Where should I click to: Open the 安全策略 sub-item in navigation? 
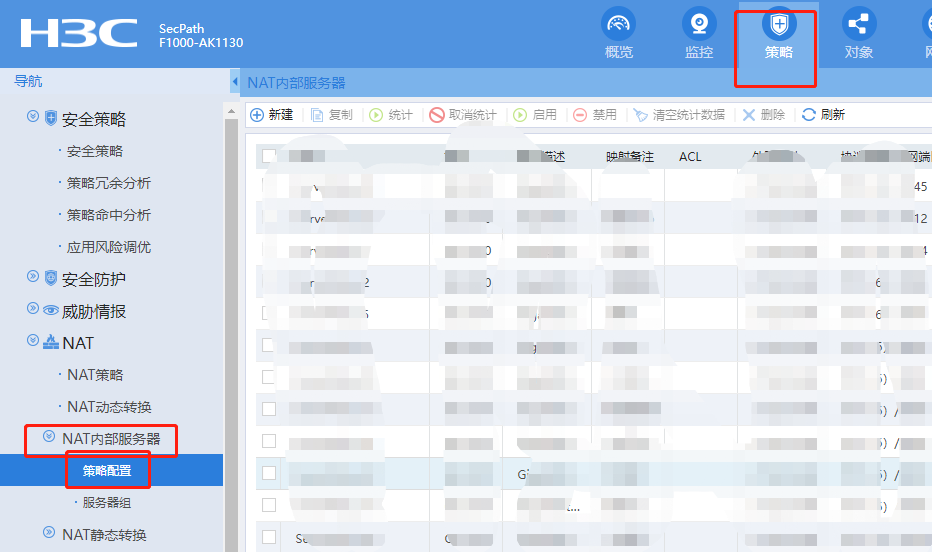[95, 151]
